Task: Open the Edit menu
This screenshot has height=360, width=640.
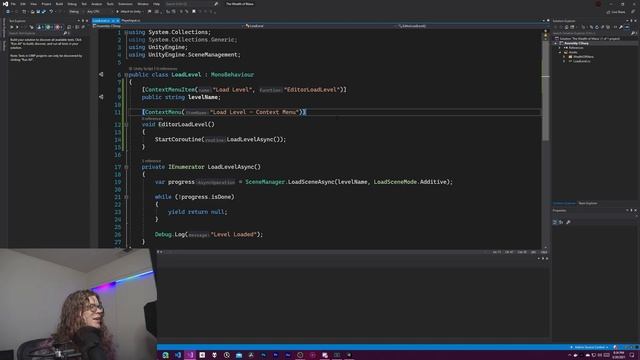Action: pos(23,4)
